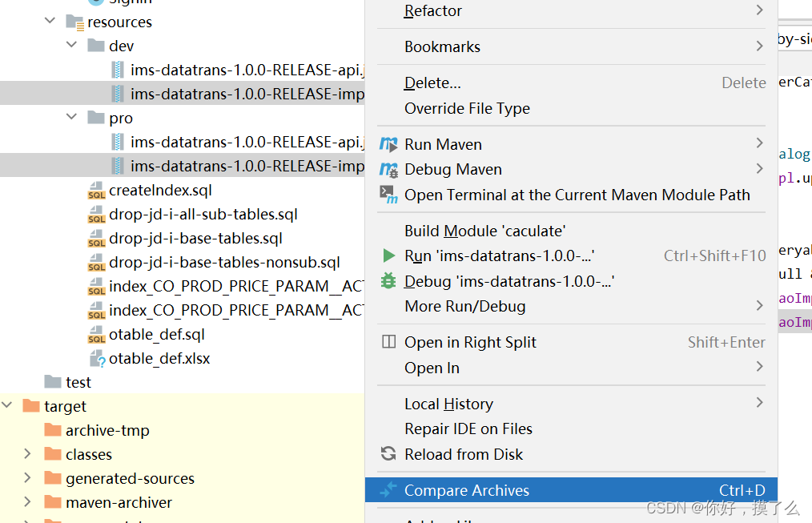Select imp jar file under pro

point(183,166)
